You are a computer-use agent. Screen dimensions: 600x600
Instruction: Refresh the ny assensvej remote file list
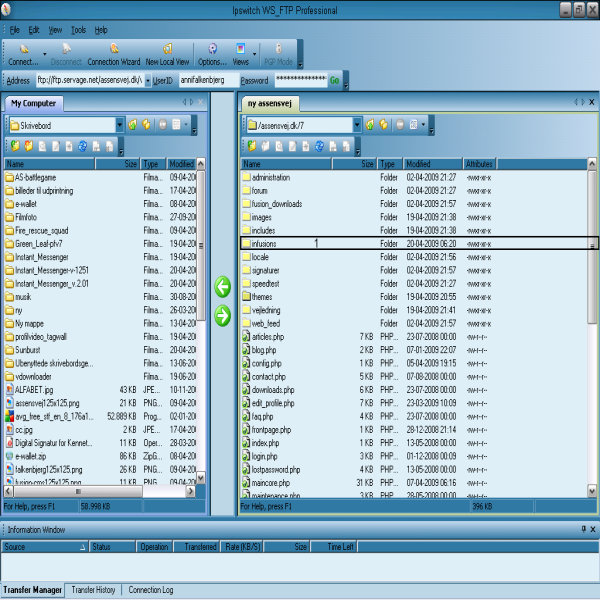(x=320, y=146)
